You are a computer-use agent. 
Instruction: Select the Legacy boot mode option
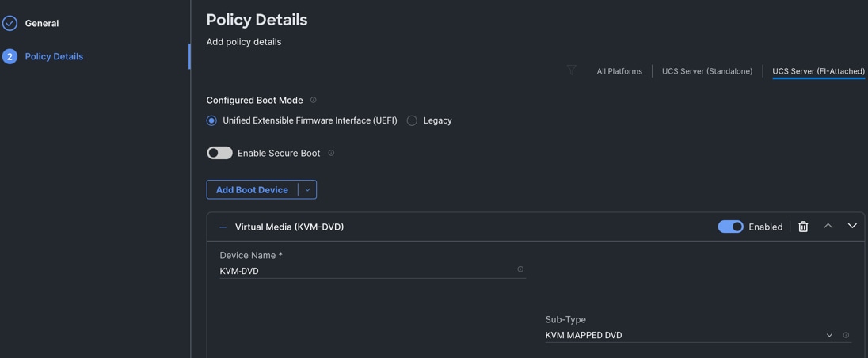[412, 120]
